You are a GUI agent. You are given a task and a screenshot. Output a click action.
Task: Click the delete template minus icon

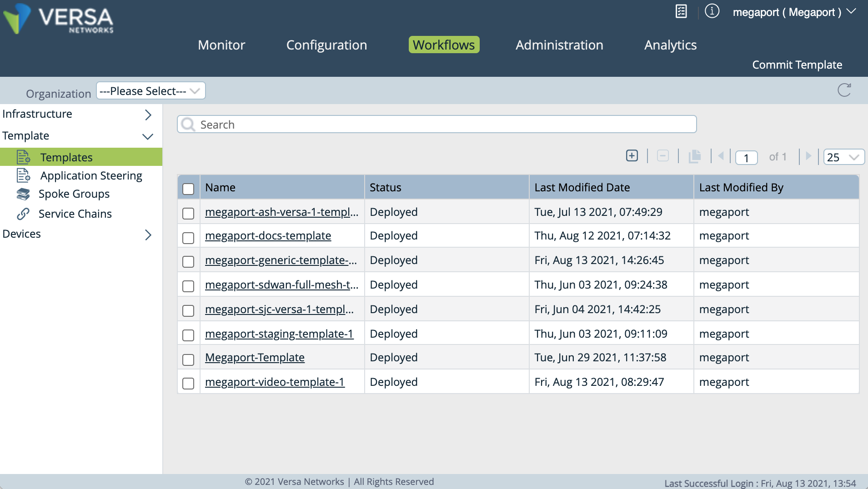point(663,156)
